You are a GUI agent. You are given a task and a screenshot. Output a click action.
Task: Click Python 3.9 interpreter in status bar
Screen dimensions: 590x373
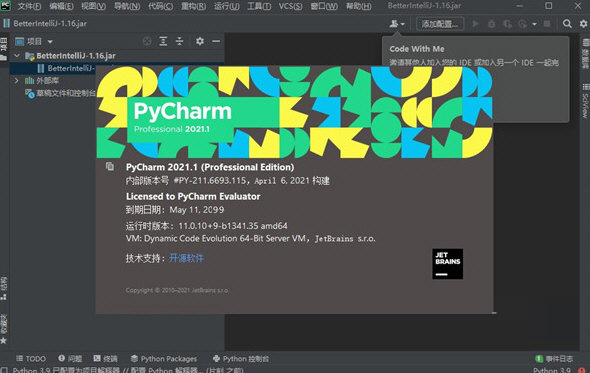(552, 370)
